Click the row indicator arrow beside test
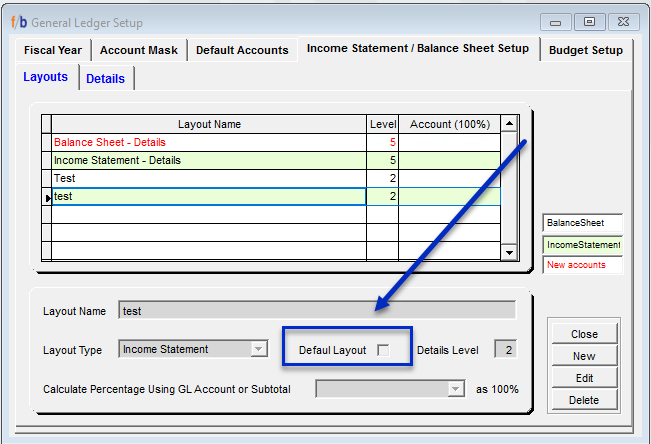Viewport: 651px width, 444px height. point(47,198)
